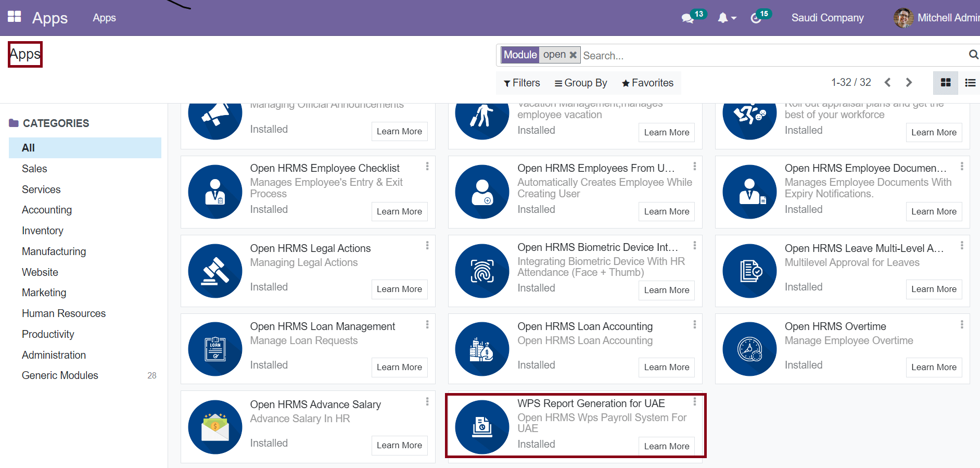This screenshot has height=468, width=980.
Task: Open options menu on Employee Documents card
Action: pos(962,166)
